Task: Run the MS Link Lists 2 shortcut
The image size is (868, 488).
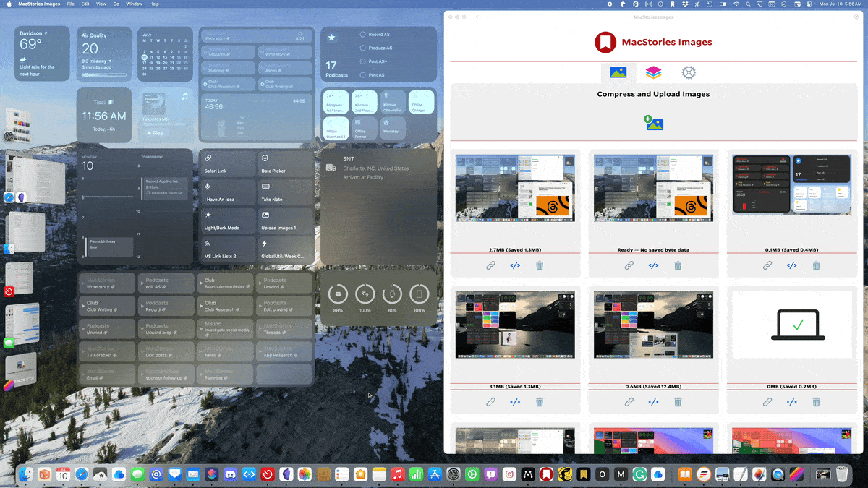Action: coord(227,249)
